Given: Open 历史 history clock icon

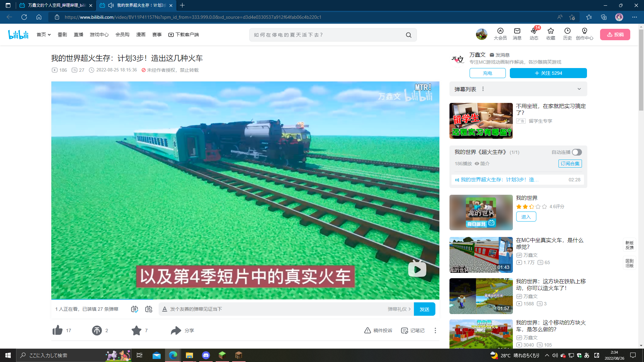Looking at the screenshot, I should click(x=567, y=34).
